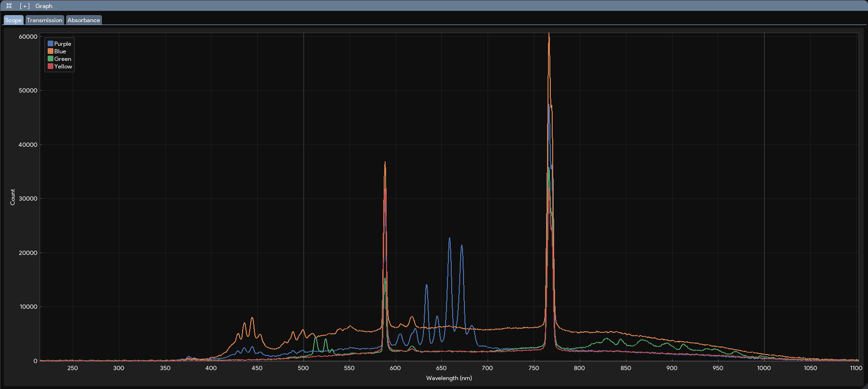Click the 30000 tick on the Count axis

pyautogui.click(x=28, y=199)
